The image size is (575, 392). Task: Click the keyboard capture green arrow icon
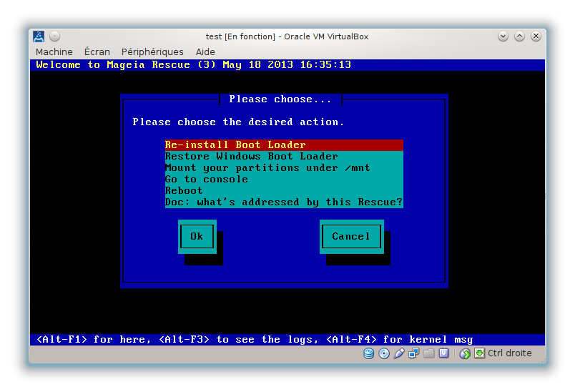[479, 353]
